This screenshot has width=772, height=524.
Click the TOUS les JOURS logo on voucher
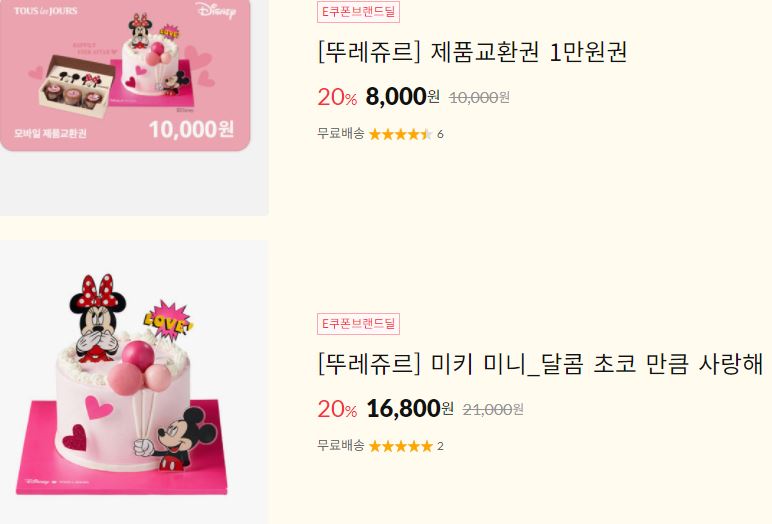click(46, 11)
